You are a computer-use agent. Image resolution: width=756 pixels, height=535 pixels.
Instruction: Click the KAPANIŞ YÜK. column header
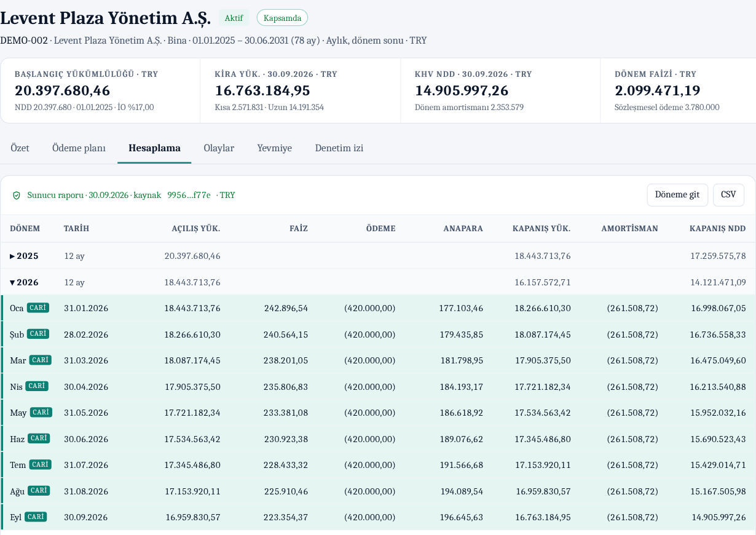(541, 229)
